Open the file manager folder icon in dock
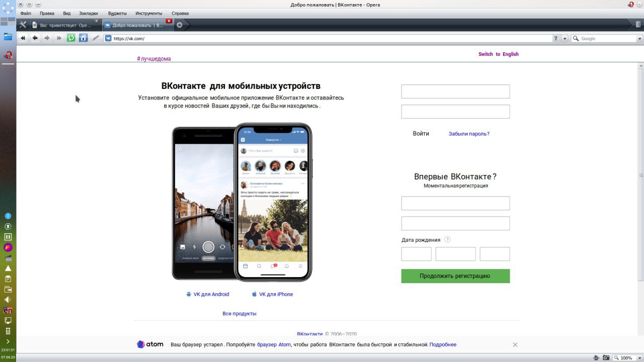 (8, 37)
